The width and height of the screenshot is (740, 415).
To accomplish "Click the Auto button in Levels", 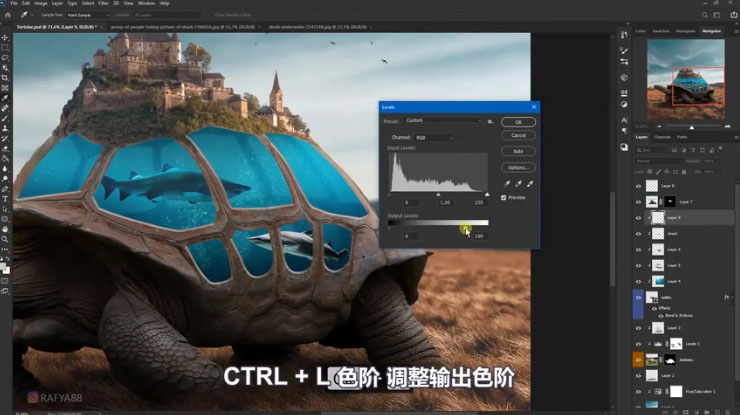I will click(517, 151).
